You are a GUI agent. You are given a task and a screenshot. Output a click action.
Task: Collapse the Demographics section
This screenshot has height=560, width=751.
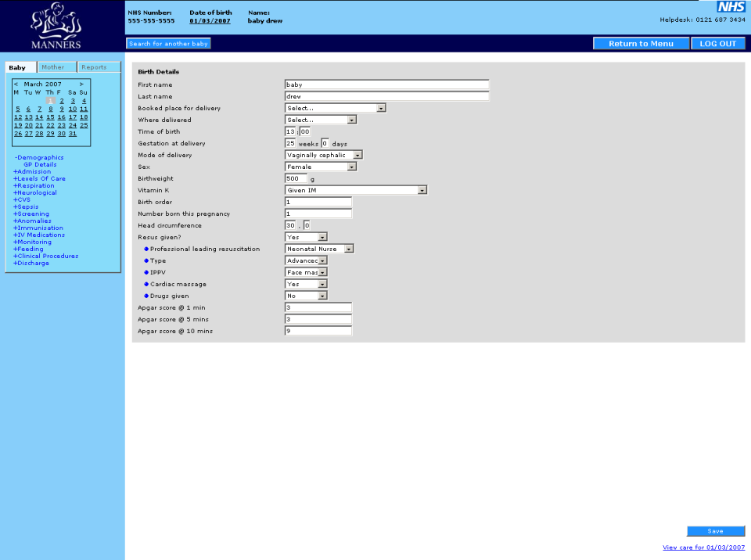pos(39,158)
